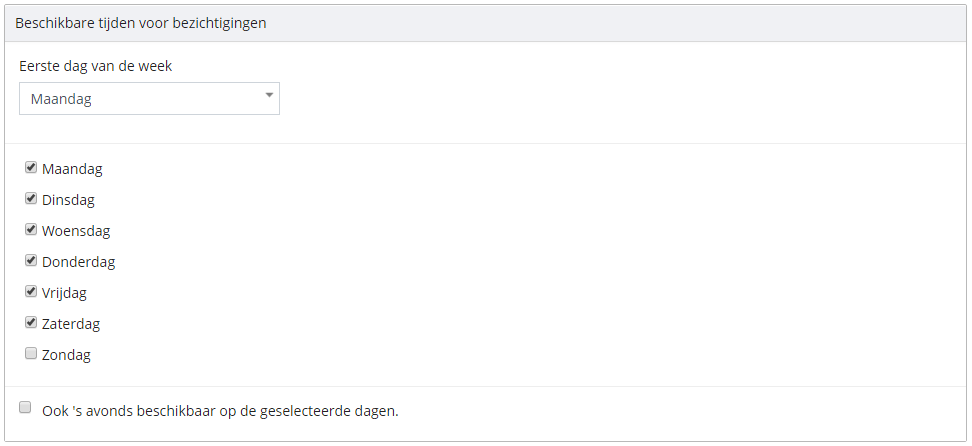
Task: Tick the 's avonds beschikbaar checkbox
Action: click(25, 408)
